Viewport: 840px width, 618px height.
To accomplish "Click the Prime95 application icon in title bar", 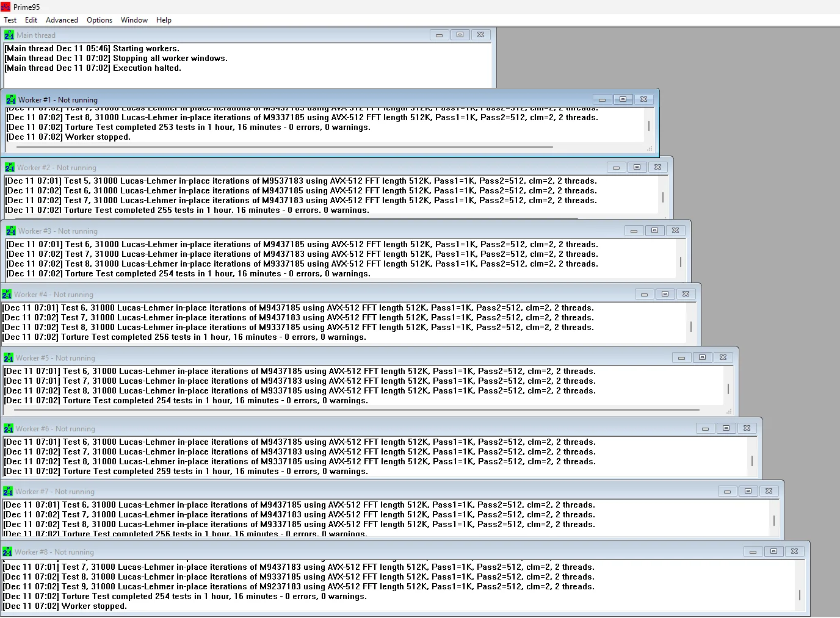I will tap(5, 7).
